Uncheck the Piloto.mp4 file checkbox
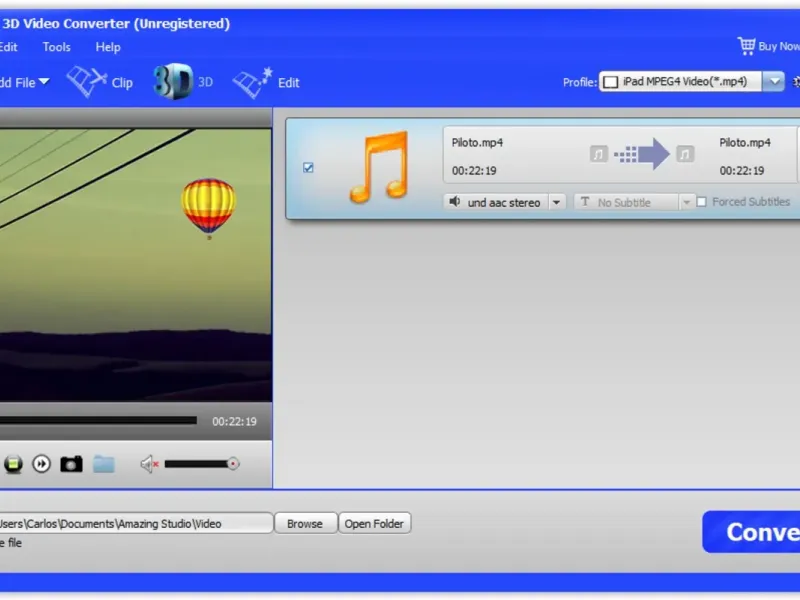Screen dimensions: 800x600 (308, 168)
